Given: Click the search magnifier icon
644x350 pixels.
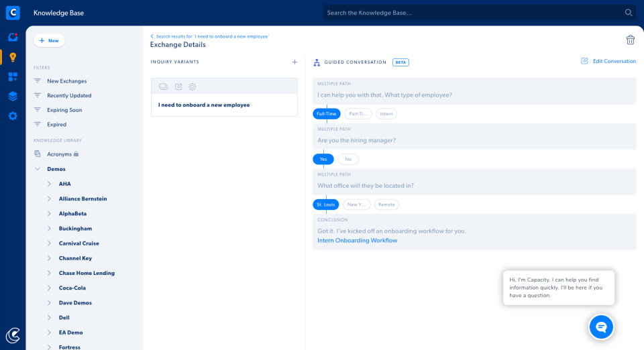Looking at the screenshot, I should 629,13.
